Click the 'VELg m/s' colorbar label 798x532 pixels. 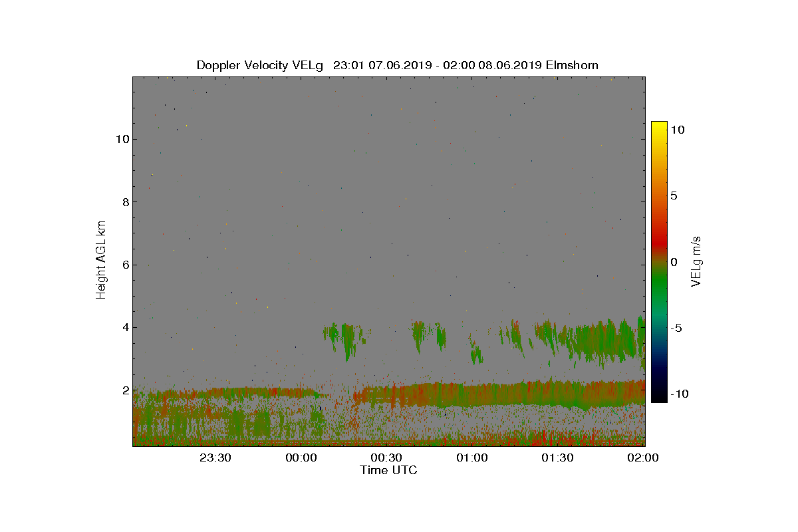click(x=696, y=261)
